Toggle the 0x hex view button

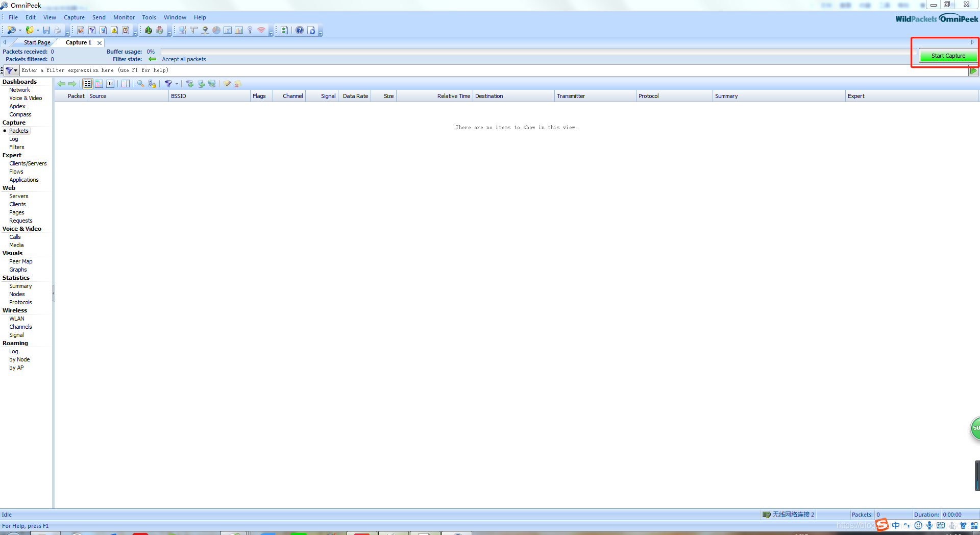[x=110, y=84]
